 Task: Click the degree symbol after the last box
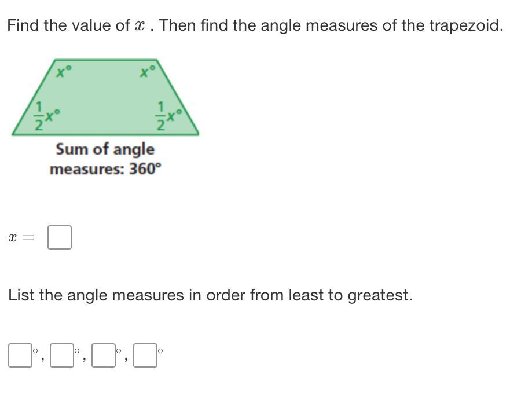click(160, 350)
